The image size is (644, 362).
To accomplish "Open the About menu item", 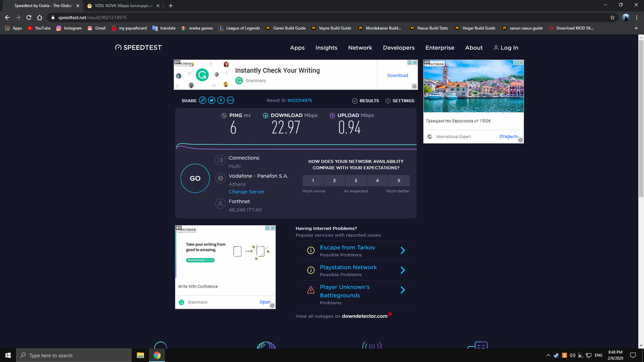I will [x=474, y=48].
